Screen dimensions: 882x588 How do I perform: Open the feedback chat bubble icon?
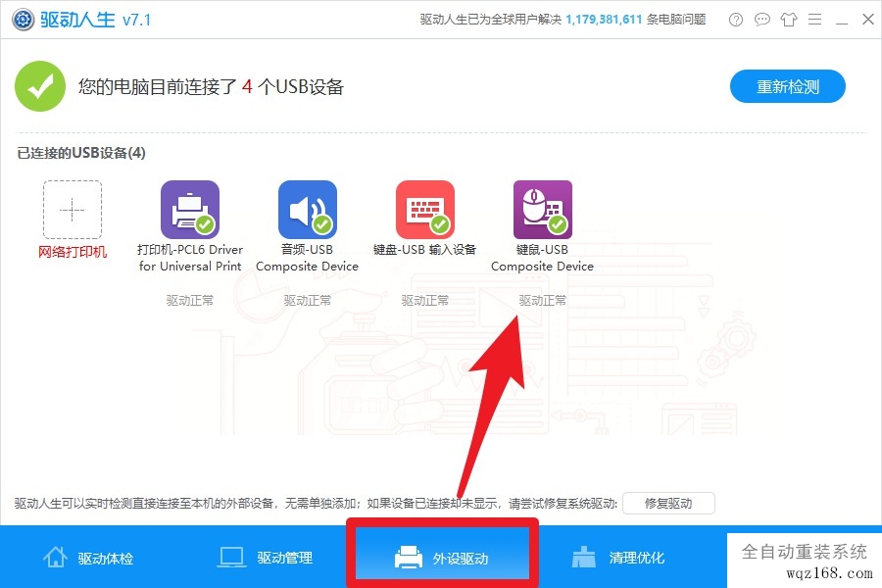(x=762, y=20)
